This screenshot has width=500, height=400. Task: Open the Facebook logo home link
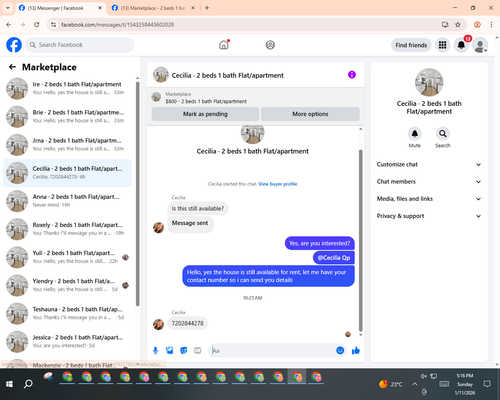point(14,45)
